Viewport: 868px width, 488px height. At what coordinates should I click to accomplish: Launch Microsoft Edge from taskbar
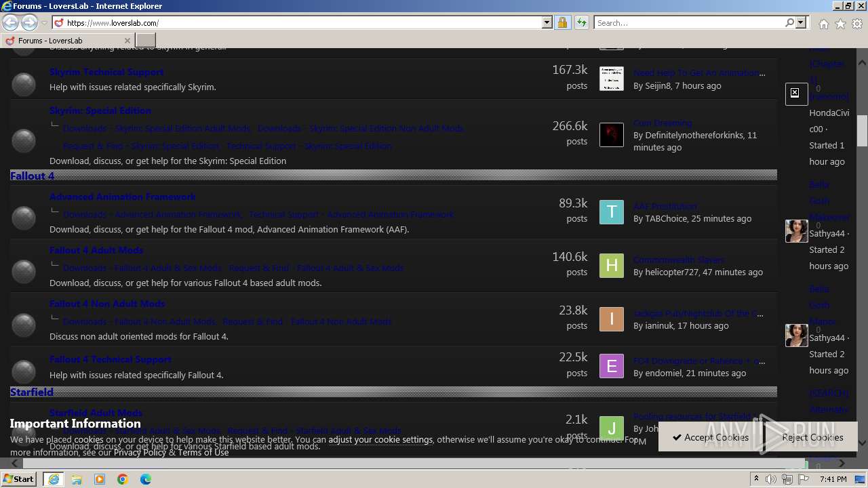point(146,479)
